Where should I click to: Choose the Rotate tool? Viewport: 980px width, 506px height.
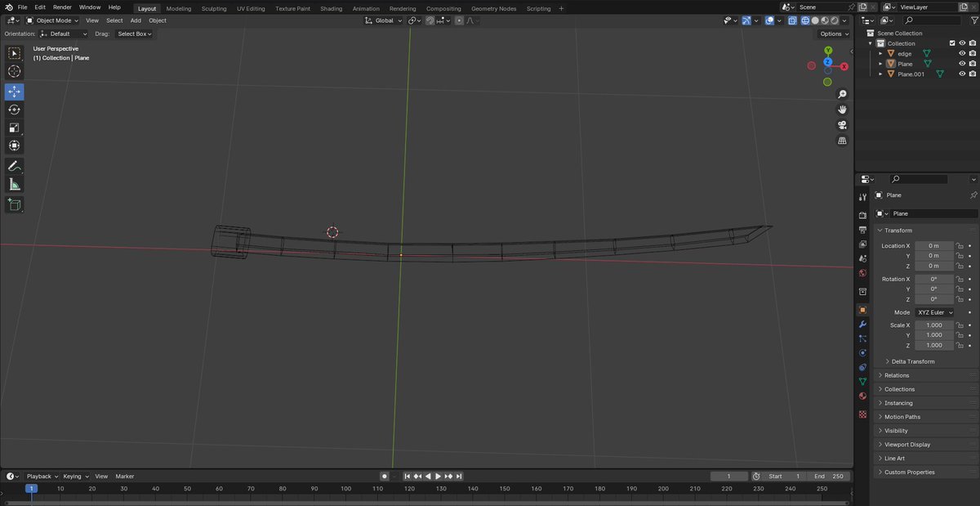(x=14, y=110)
